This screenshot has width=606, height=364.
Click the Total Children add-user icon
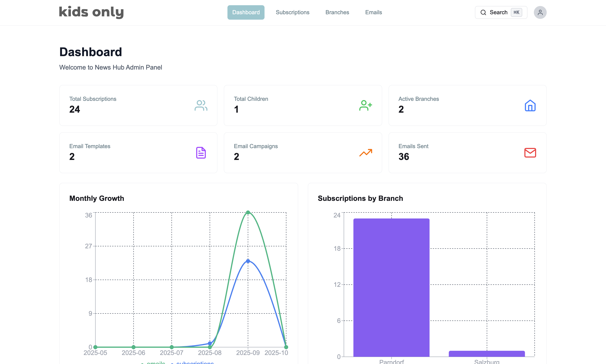tap(365, 105)
